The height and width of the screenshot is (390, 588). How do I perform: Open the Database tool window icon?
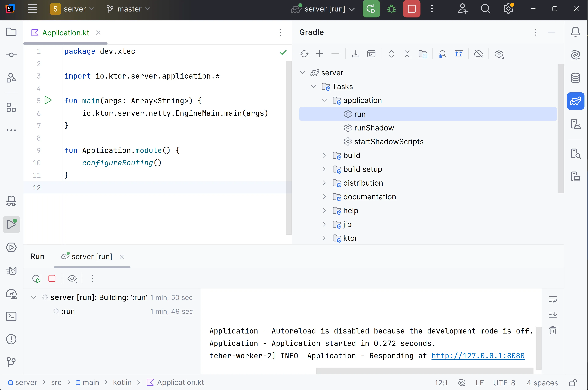pyautogui.click(x=575, y=78)
